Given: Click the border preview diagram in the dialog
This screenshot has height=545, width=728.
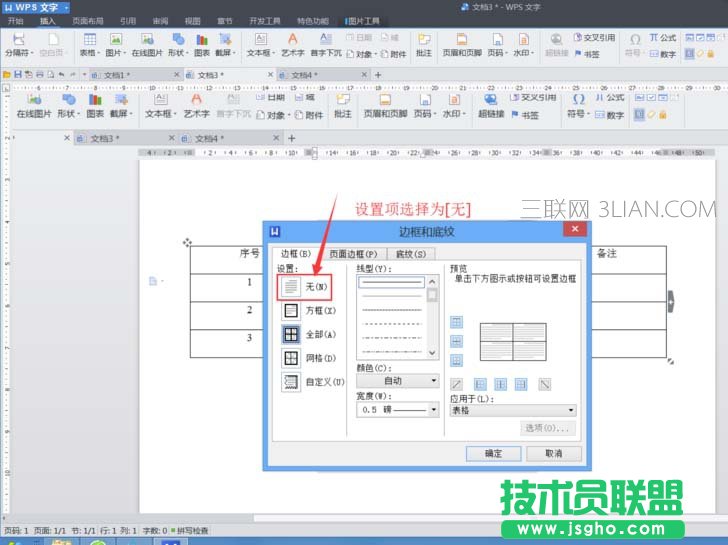Looking at the screenshot, I should click(x=513, y=342).
